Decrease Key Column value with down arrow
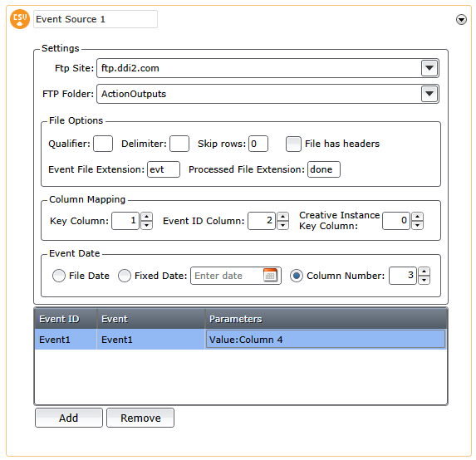This screenshot has height=460, width=476. (x=147, y=225)
